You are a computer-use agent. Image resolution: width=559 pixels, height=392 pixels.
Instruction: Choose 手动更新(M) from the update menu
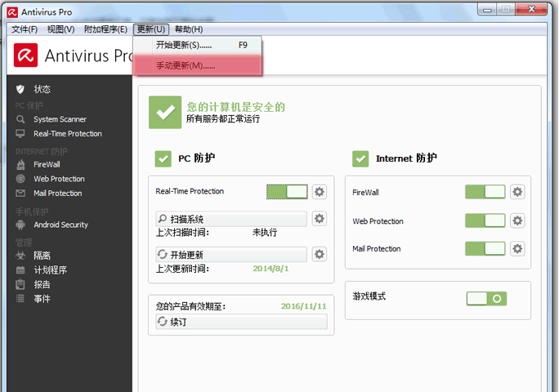[198, 65]
